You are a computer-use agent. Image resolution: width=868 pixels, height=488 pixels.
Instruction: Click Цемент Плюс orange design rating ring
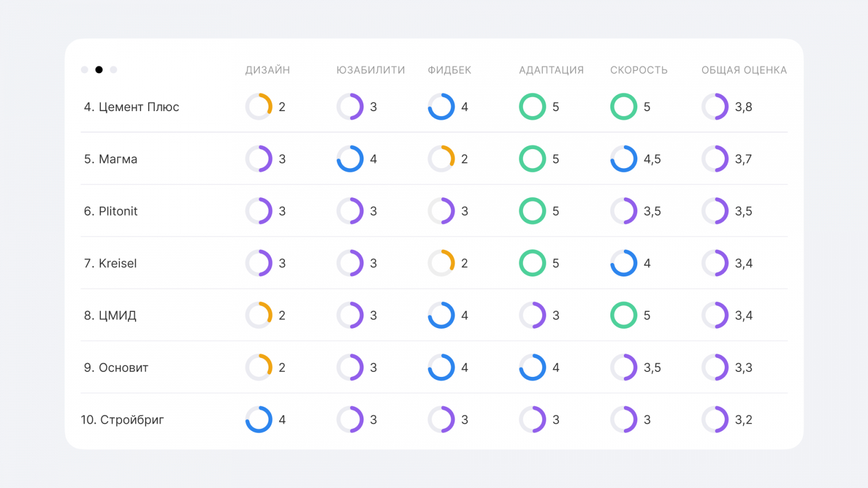tap(259, 107)
